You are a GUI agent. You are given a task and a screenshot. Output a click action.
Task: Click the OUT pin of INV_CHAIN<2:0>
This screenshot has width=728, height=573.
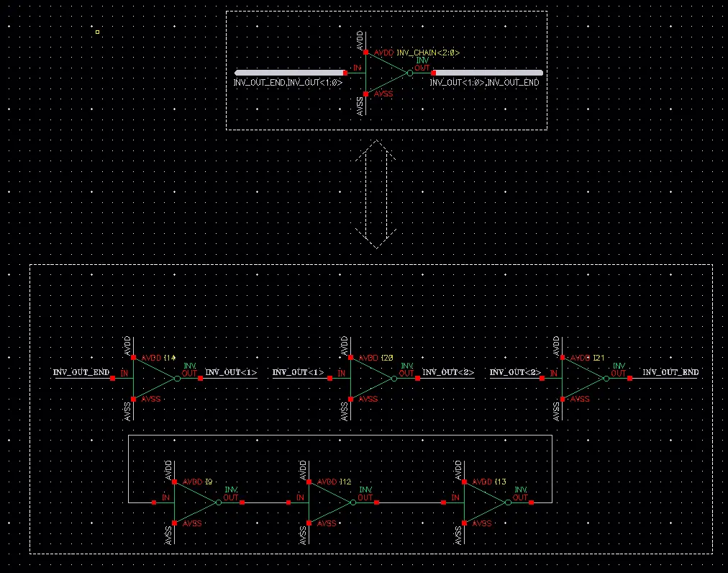click(x=433, y=73)
